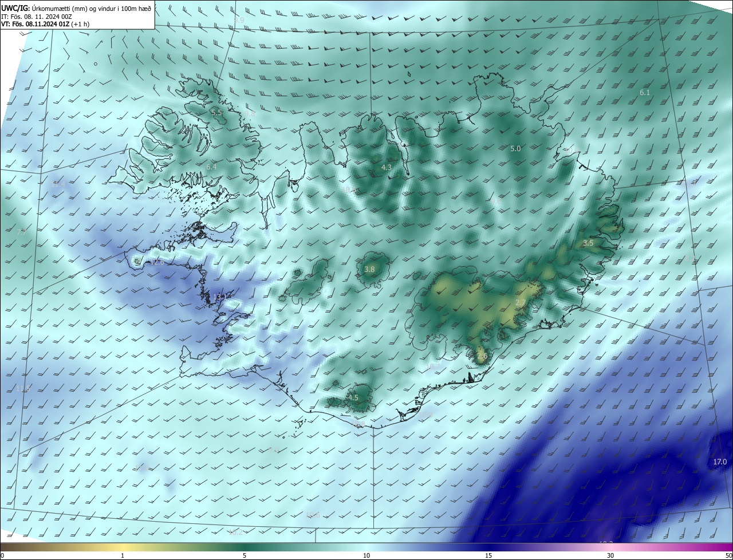Click the 5.0 value label
This screenshot has width=733, height=560.
coord(515,149)
